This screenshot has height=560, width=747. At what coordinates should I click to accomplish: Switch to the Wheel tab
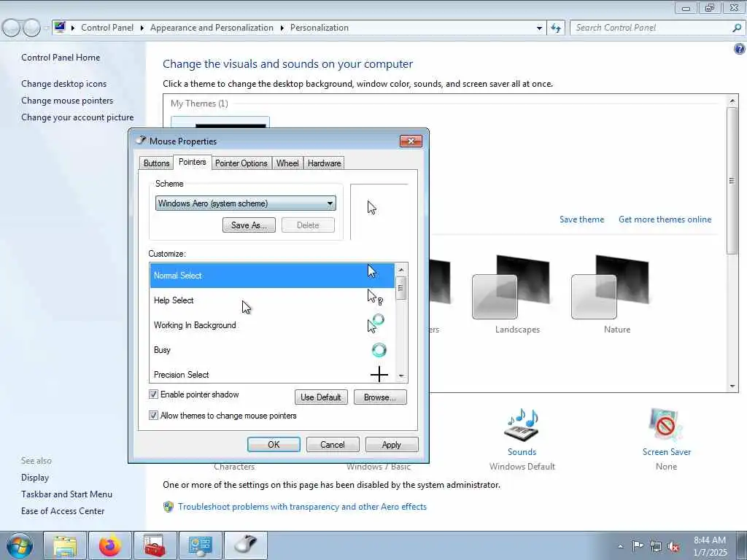click(287, 163)
